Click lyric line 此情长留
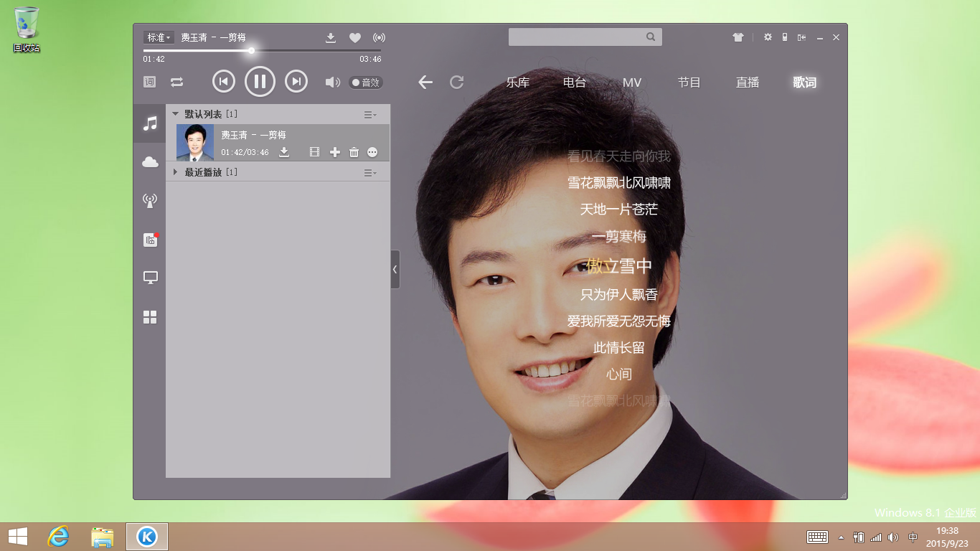The height and width of the screenshot is (551, 980). coord(619,347)
